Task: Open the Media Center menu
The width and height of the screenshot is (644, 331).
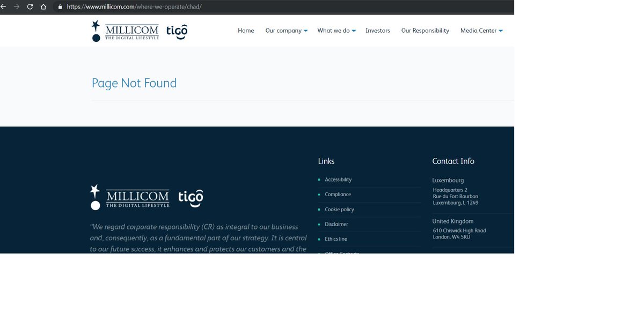Action: (x=479, y=31)
